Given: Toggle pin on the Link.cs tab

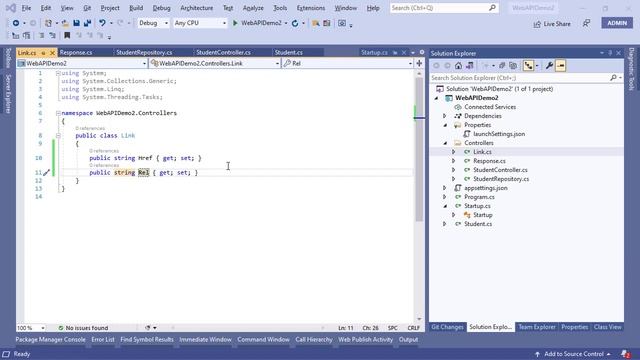Looking at the screenshot, I should pos(43,53).
